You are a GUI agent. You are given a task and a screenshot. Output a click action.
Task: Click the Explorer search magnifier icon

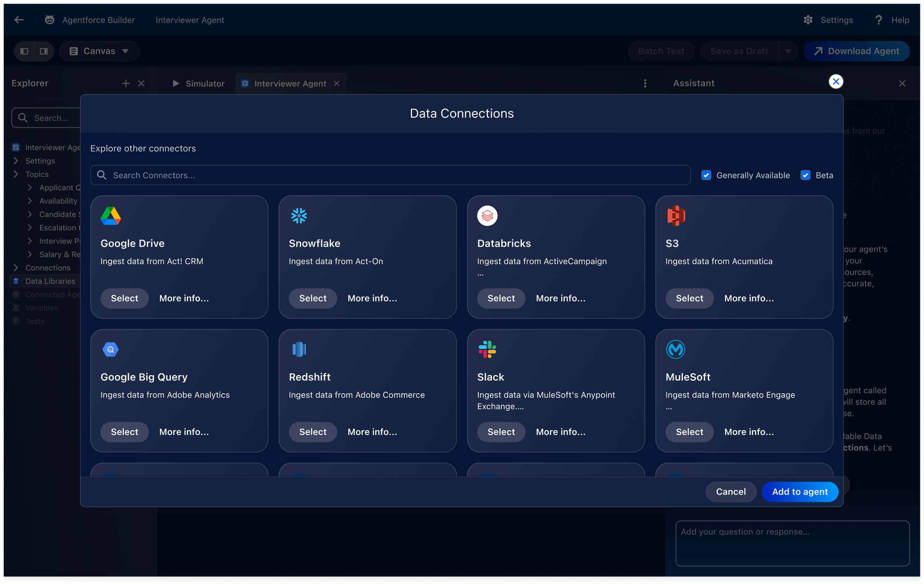23,118
